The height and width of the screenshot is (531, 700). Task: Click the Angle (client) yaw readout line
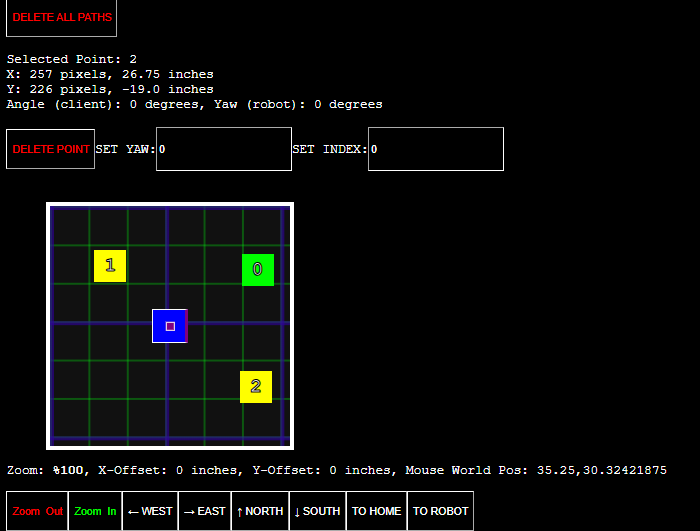coord(195,105)
